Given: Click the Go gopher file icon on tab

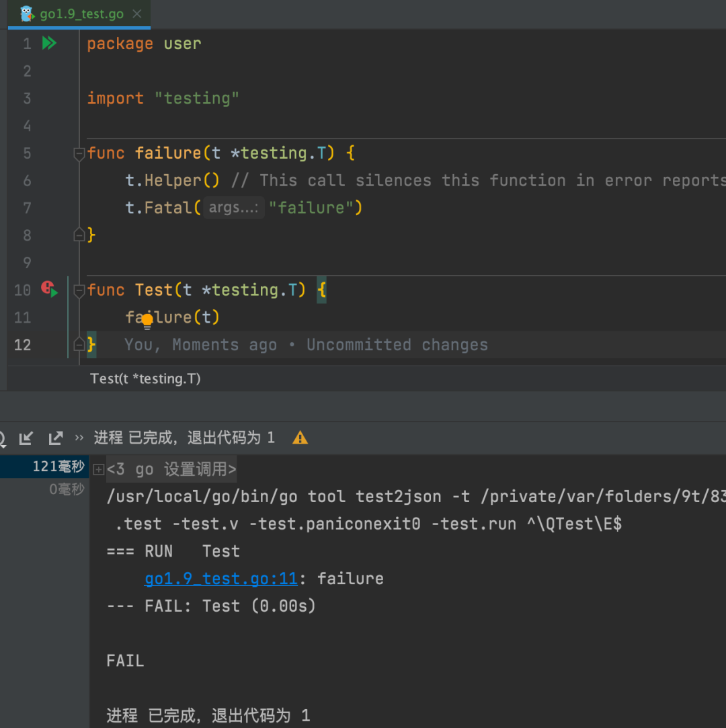Looking at the screenshot, I should 27,14.
